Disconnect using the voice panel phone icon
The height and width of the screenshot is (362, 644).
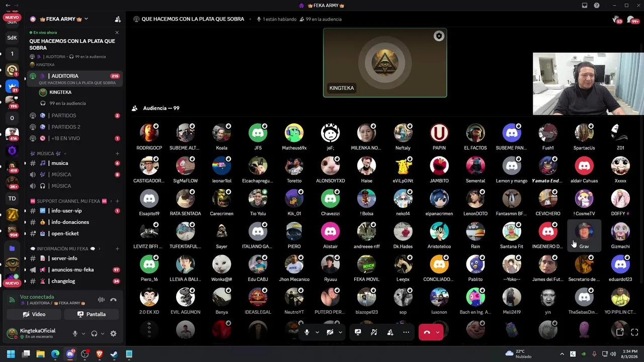(114, 300)
